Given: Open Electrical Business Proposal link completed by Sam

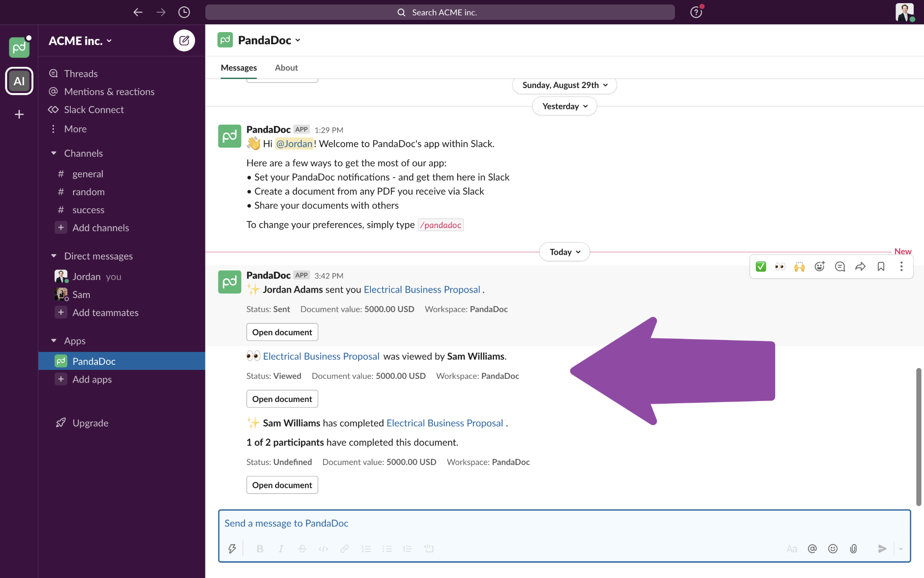Looking at the screenshot, I should pos(444,423).
